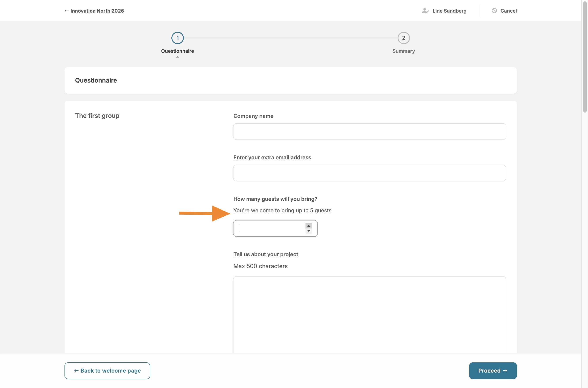Click the page vertical scrollbar thumb
588x388 pixels.
click(x=585, y=57)
